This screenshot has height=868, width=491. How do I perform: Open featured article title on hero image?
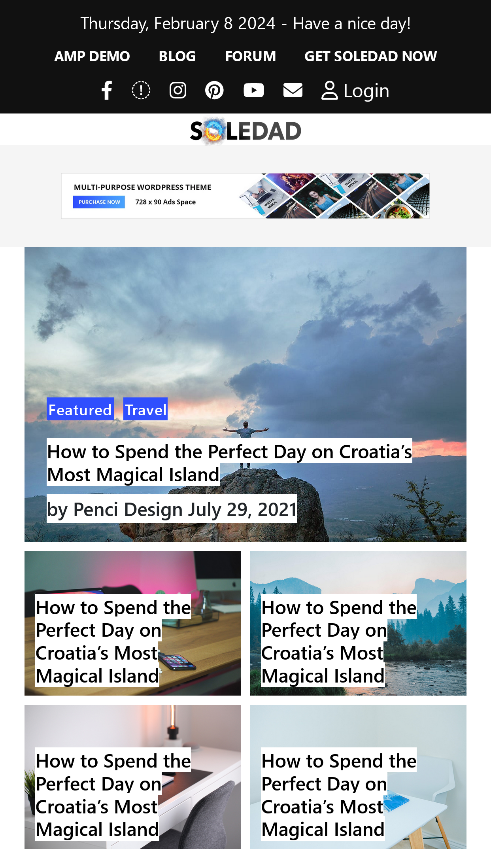click(229, 463)
